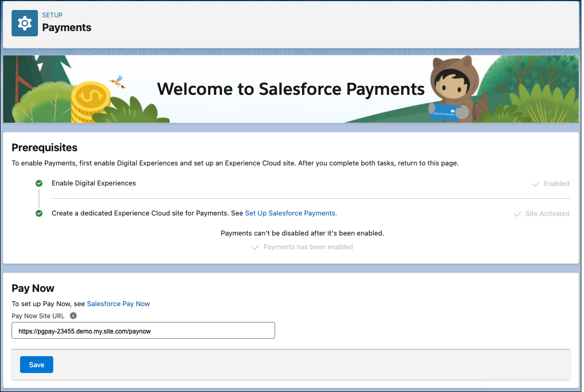Image resolution: width=584 pixels, height=392 pixels.
Task: Select the checkmark beside Payments has been enabled
Action: [x=256, y=247]
